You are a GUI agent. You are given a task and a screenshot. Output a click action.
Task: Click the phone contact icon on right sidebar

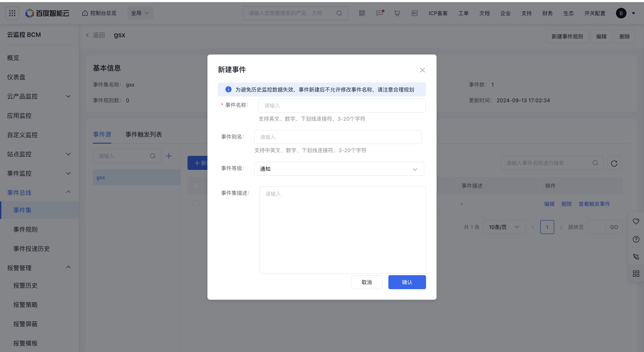(636, 257)
